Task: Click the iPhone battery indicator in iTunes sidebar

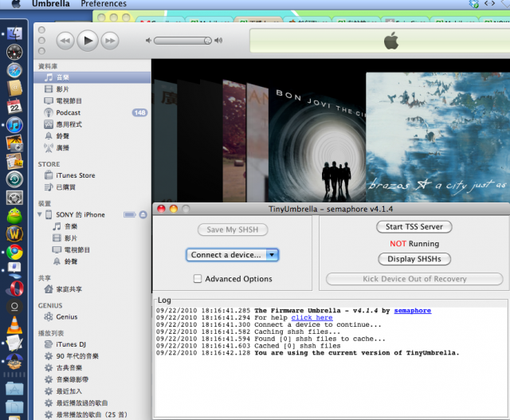Action: [x=129, y=214]
